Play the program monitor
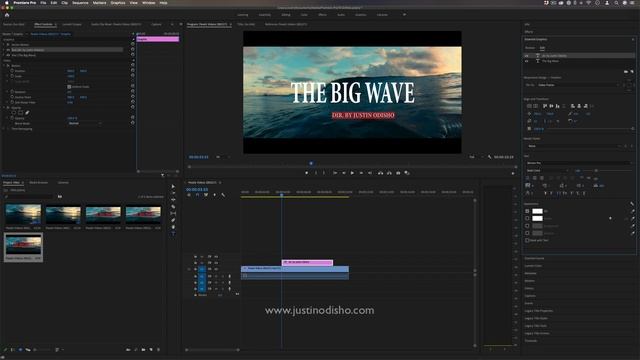 point(352,173)
